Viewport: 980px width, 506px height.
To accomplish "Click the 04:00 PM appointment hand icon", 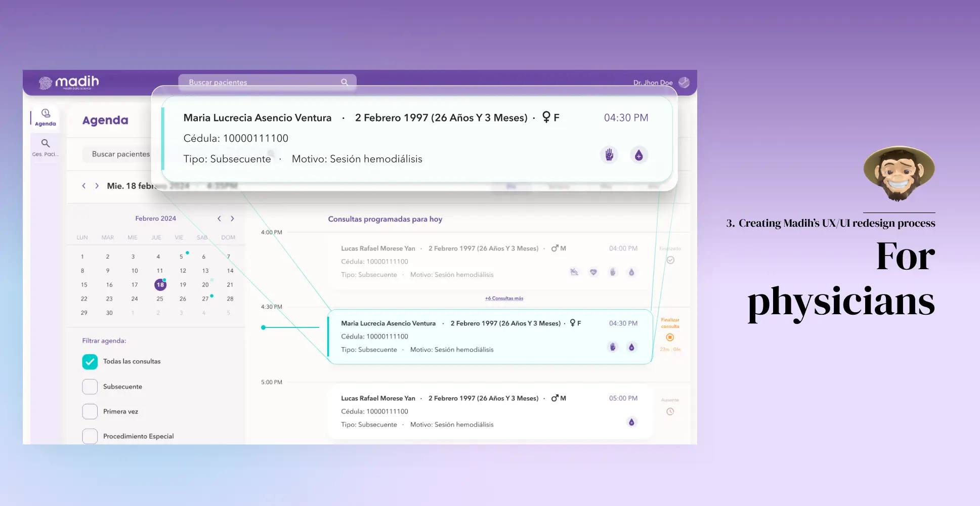I will click(x=613, y=272).
